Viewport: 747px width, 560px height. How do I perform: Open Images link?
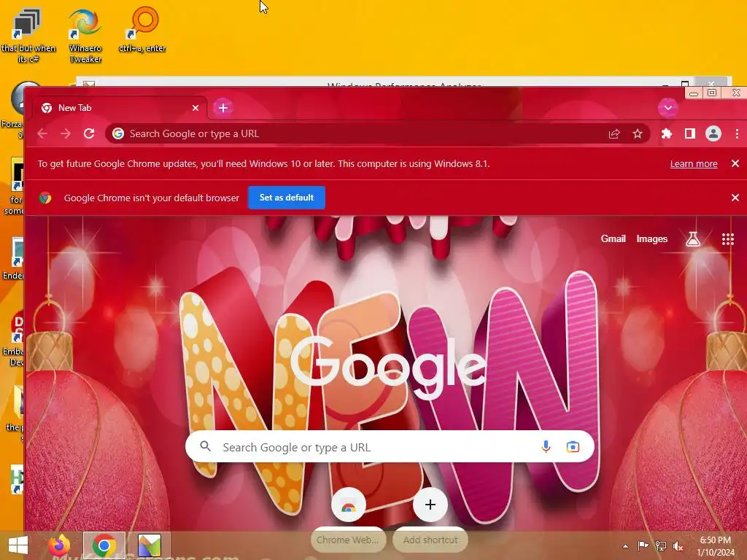(x=651, y=238)
